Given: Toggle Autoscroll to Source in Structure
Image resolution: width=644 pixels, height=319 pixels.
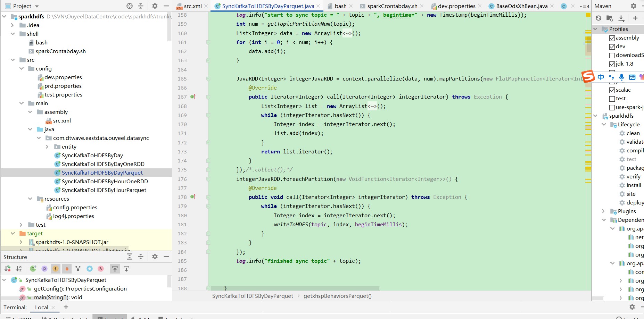Looking at the screenshot, I should pos(115,268).
